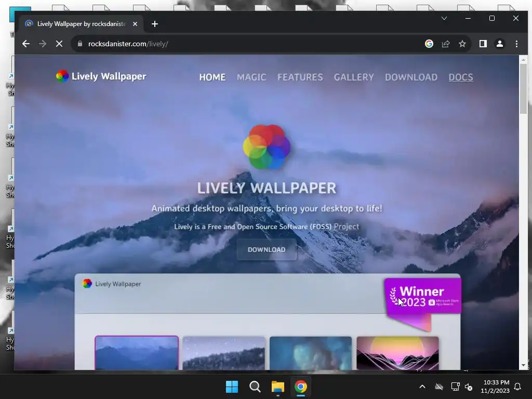
Task: Select the snowy forest wallpaper thumbnail
Action: tap(224, 353)
